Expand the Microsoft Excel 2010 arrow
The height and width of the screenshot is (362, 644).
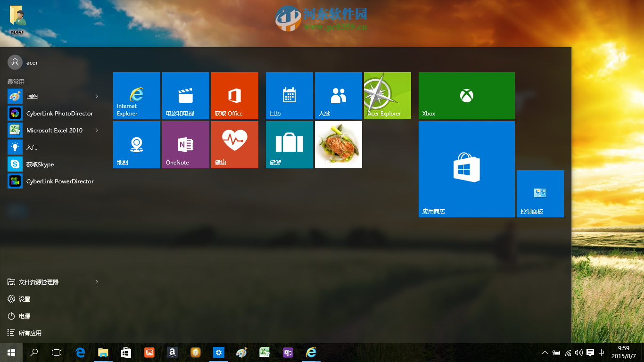tap(96, 130)
